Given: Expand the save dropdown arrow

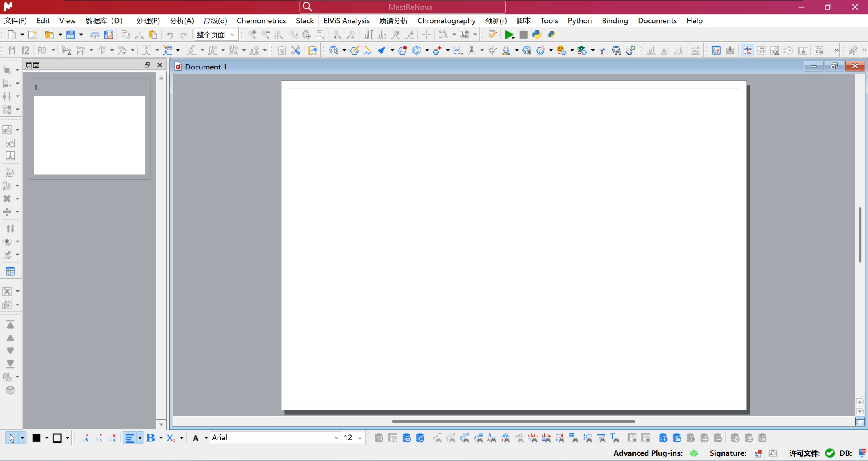Looking at the screenshot, I should click(81, 35).
